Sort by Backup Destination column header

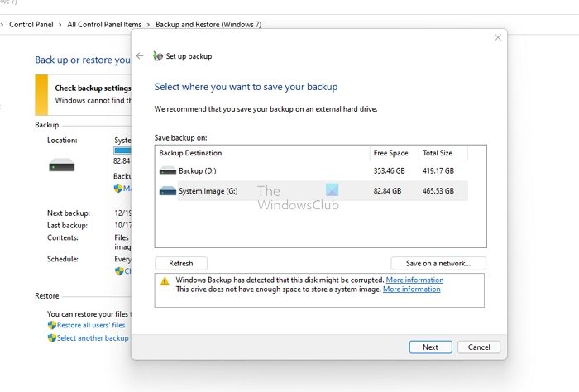pyautogui.click(x=190, y=153)
